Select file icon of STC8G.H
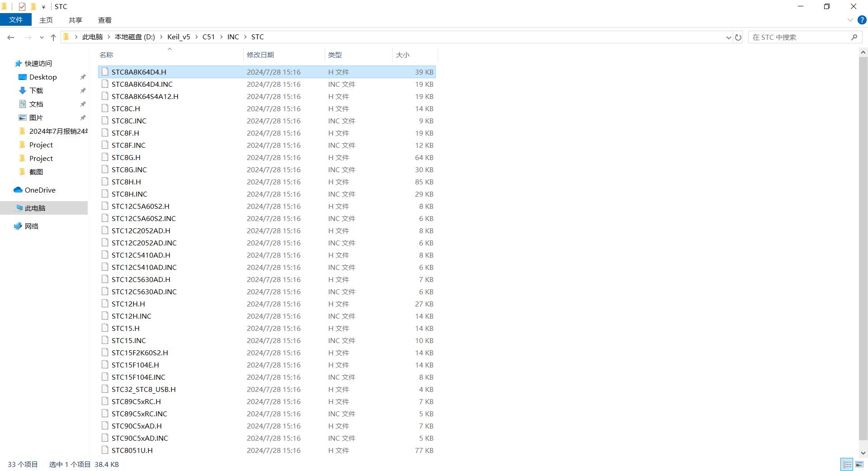This screenshot has width=868, height=471. point(105,157)
